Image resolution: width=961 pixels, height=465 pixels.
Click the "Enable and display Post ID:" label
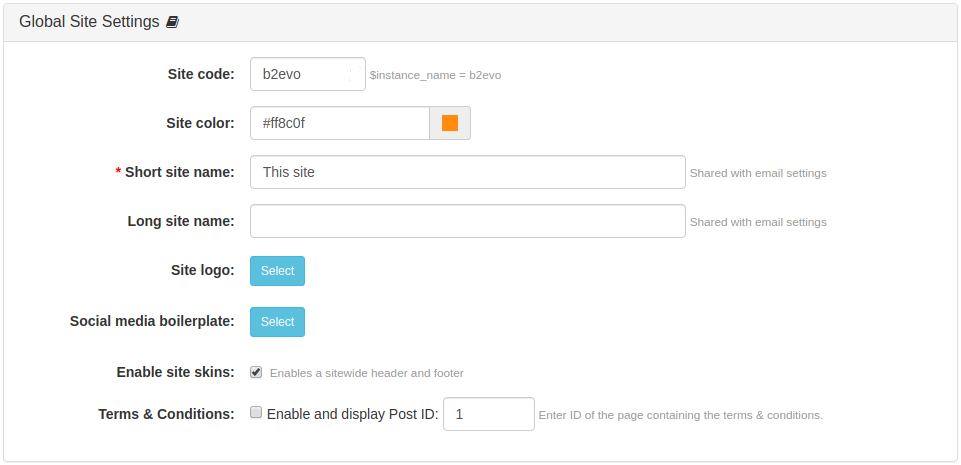(x=352, y=414)
